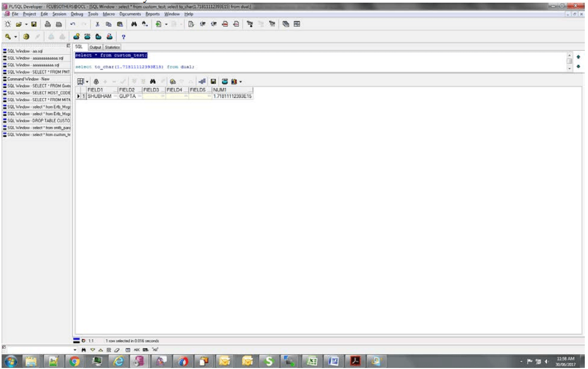Undo the last edit in main toolbar
Image resolution: width=588 pixels, height=369 pixels.
[72, 24]
